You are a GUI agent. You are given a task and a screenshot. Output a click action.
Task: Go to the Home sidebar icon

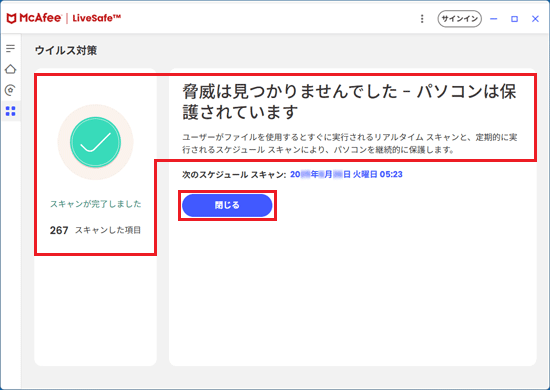pyautogui.click(x=11, y=69)
